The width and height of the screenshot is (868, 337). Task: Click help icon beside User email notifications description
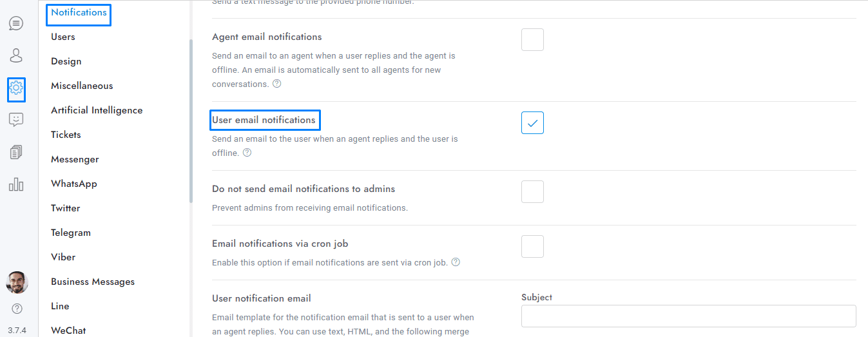tap(247, 153)
